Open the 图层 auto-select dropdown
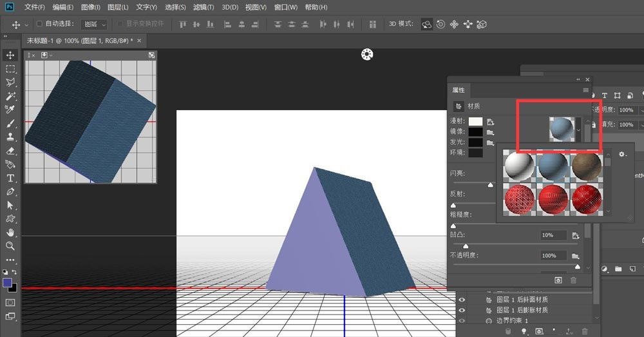The height and width of the screenshot is (337, 644). pos(95,24)
